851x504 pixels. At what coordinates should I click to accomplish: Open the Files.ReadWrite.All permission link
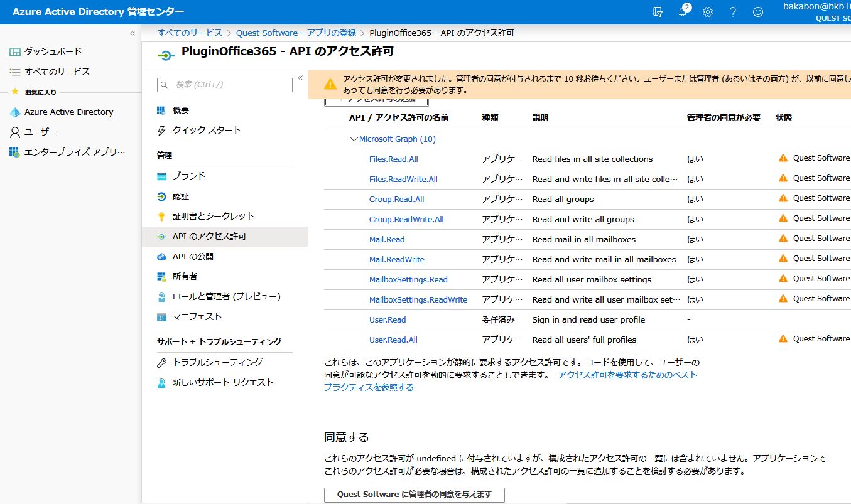[x=403, y=180]
